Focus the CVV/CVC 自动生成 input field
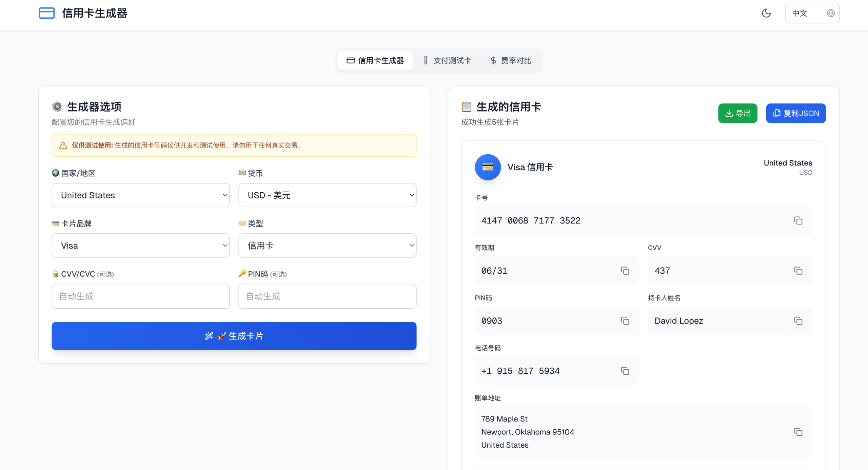The height and width of the screenshot is (470, 868). 141,296
